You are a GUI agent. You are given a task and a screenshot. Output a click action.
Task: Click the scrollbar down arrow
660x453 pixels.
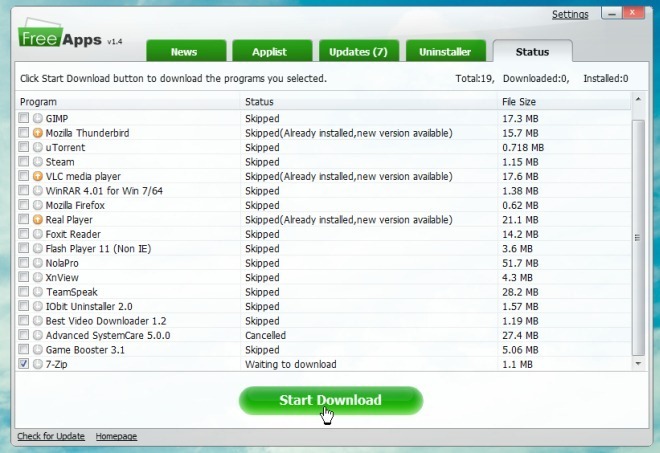click(638, 364)
